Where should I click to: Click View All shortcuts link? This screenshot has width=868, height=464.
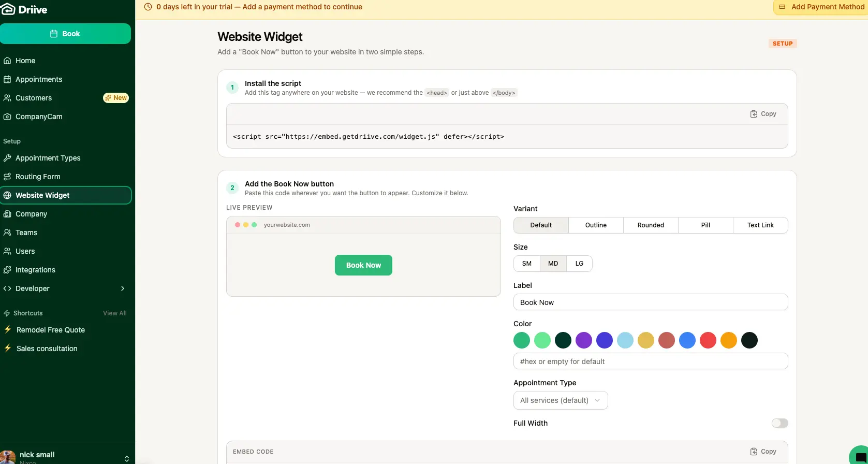[115, 313]
